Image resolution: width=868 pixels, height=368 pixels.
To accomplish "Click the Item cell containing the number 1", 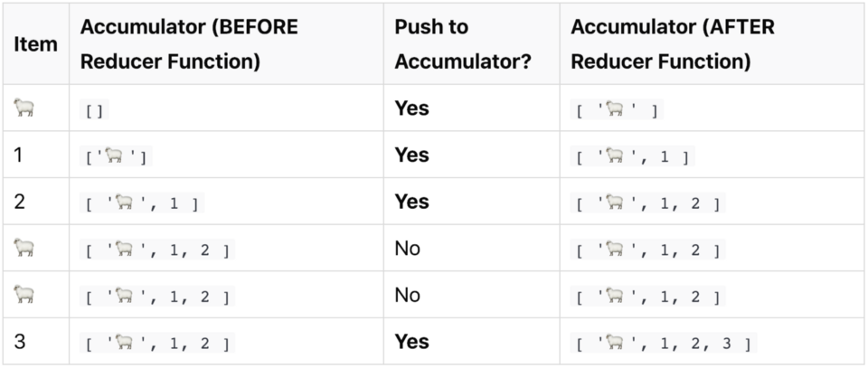I will click(19, 155).
